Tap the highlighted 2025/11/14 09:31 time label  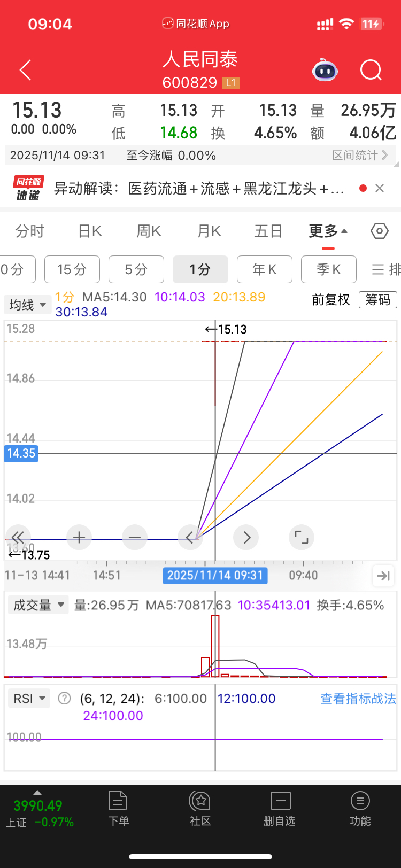(215, 575)
